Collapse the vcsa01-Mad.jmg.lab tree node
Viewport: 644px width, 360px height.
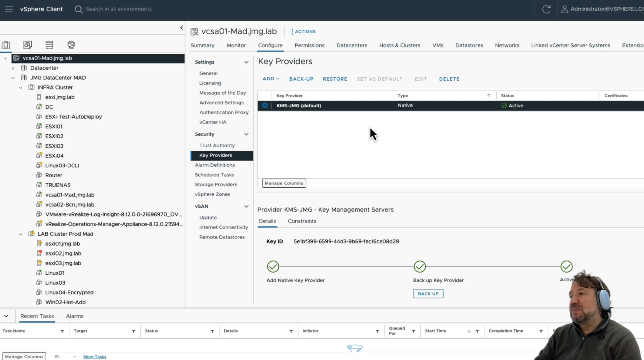click(6, 58)
